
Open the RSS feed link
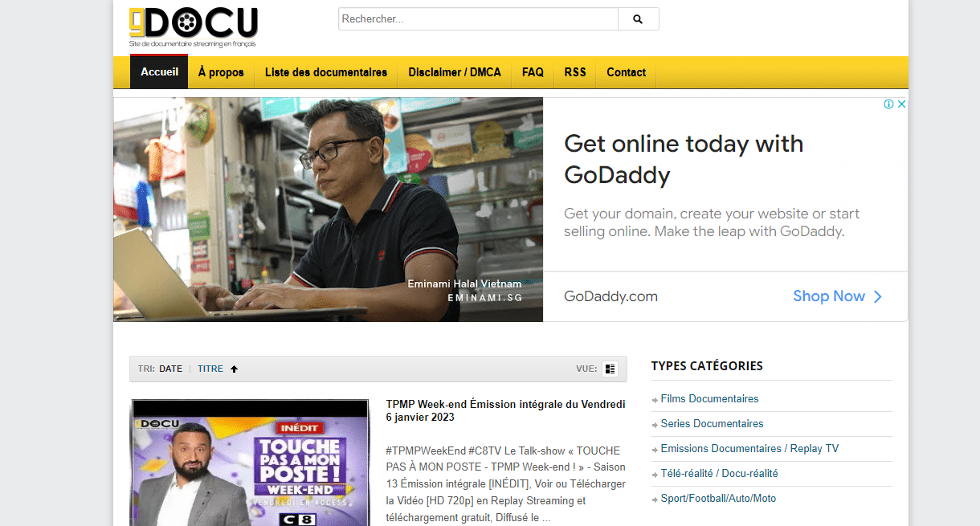tap(575, 72)
